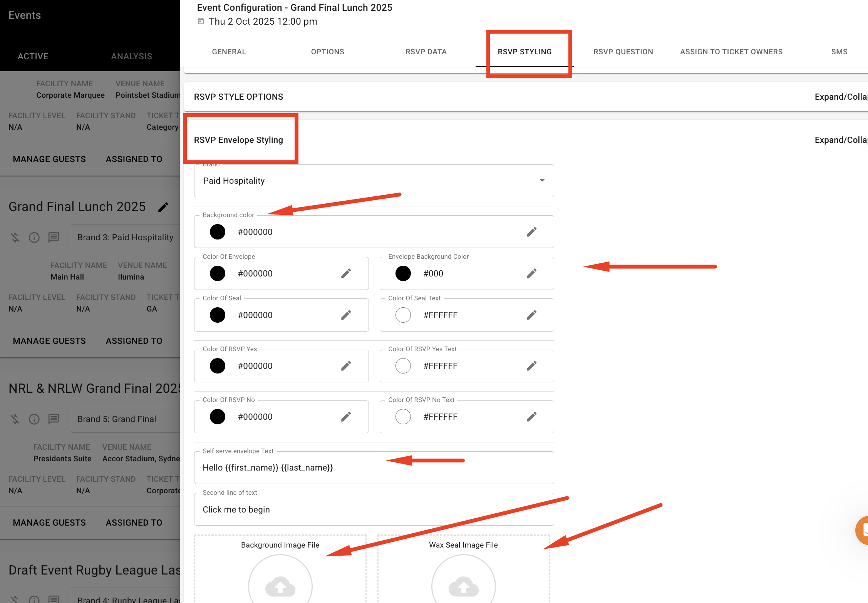This screenshot has width=868, height=603.
Task: Click pencil icon for Color Of RSVP Yes
Action: tap(346, 366)
